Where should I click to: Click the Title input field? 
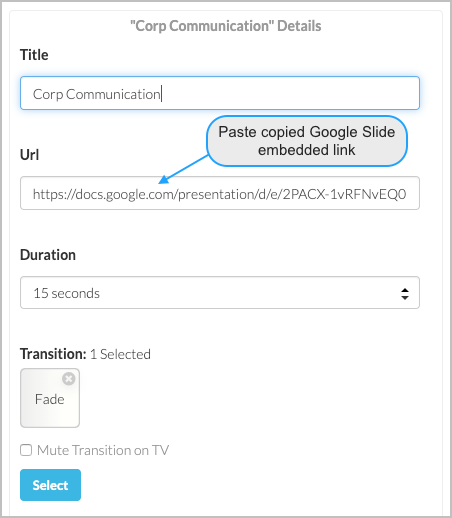pos(220,93)
